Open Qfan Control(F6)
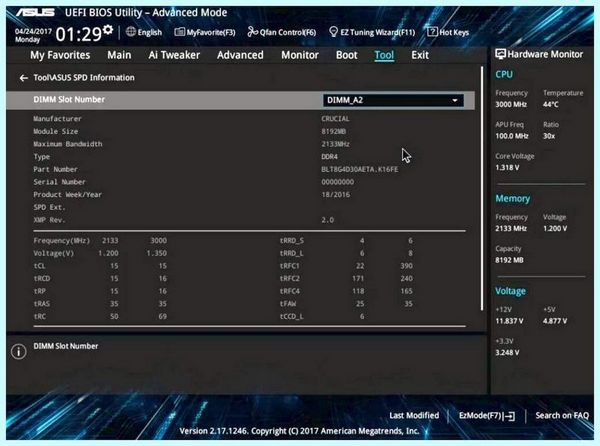 (x=282, y=32)
